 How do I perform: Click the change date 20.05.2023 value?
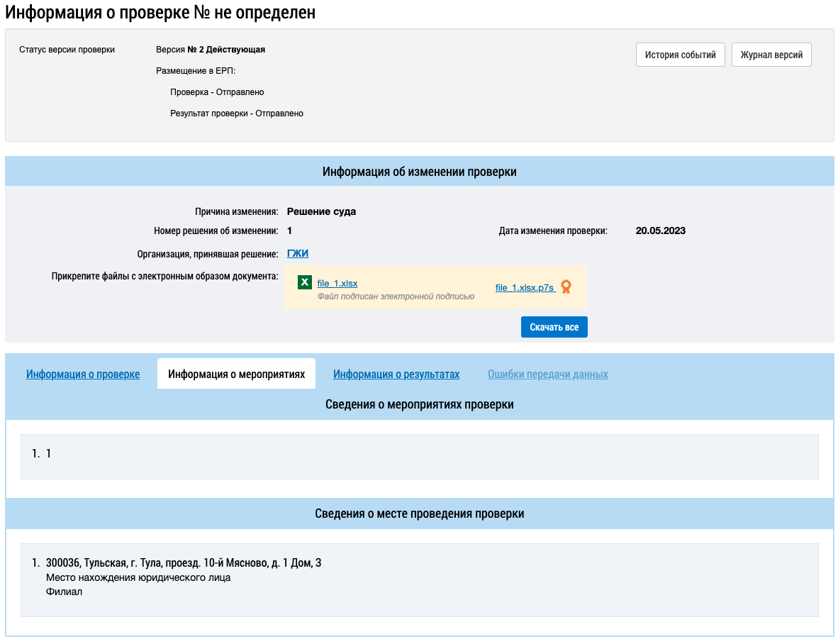click(x=660, y=231)
